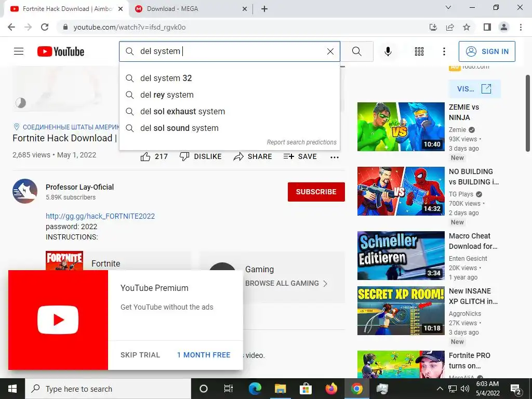The image size is (532, 399).
Task: Click 1 MONTH FREE offer
Action: click(204, 355)
